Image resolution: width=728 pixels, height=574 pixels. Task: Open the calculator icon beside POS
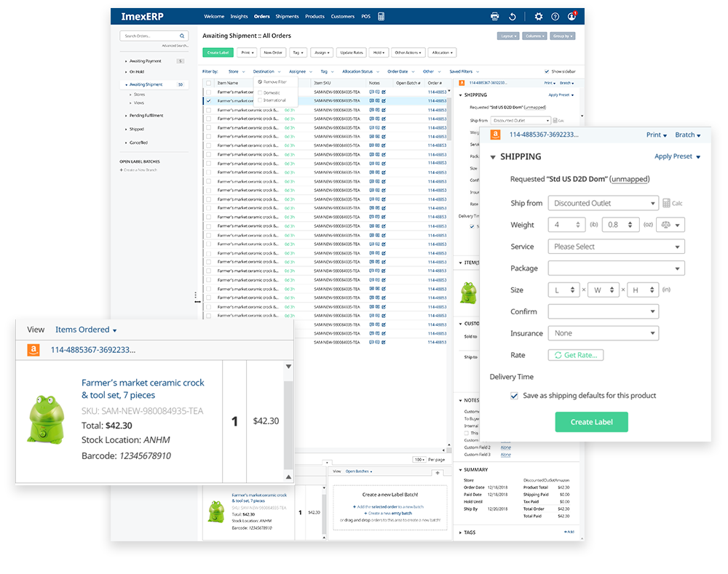click(381, 16)
